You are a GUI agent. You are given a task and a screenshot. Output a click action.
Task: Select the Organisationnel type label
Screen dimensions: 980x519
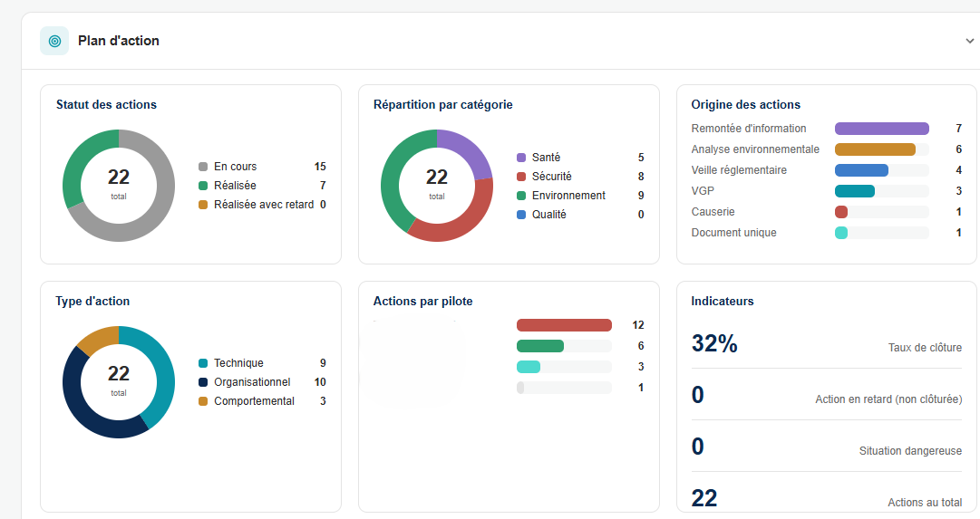[252, 382]
